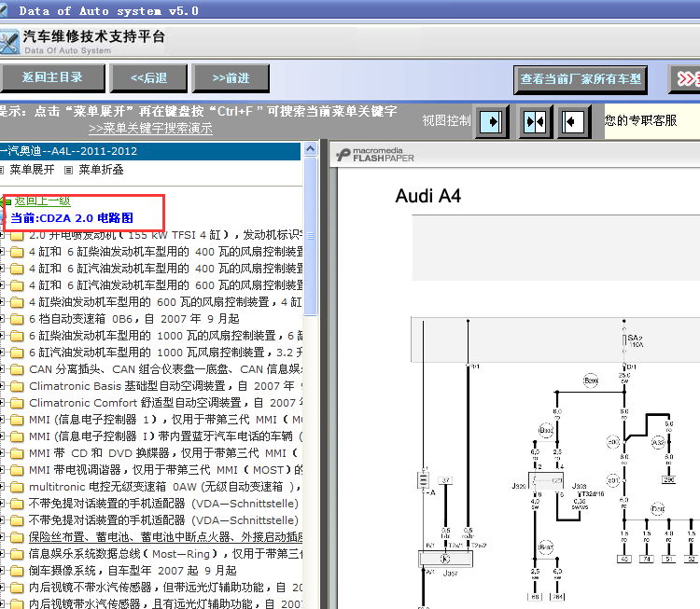Open folder icon for MMI 带内置蓝牙汽车电话

(x=17, y=436)
